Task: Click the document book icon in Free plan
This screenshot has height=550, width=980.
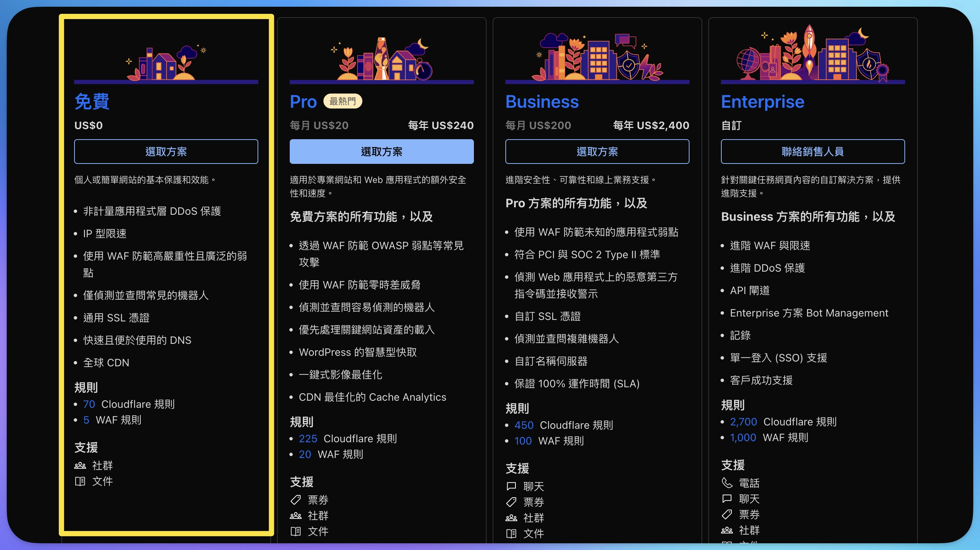Action: (80, 481)
